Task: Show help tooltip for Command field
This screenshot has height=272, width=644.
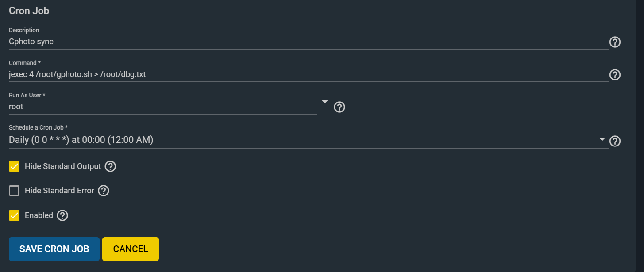Action: pyautogui.click(x=615, y=75)
